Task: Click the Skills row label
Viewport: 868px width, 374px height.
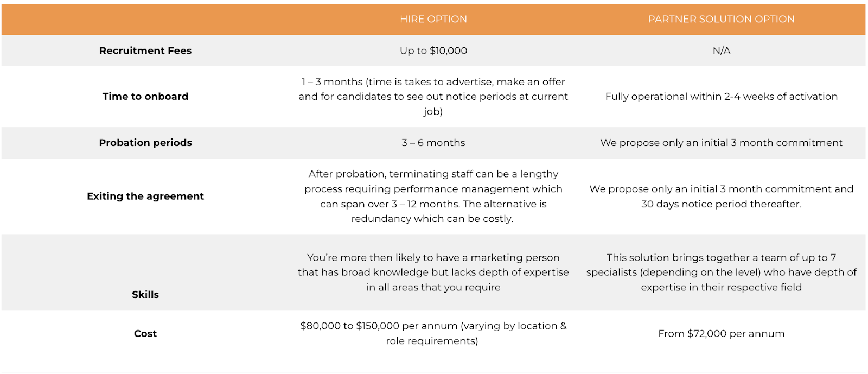Action: pos(145,294)
